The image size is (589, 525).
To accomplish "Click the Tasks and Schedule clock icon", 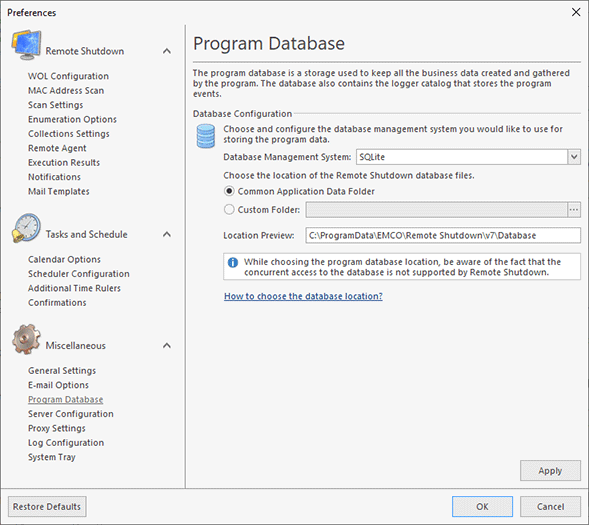I will [26, 228].
